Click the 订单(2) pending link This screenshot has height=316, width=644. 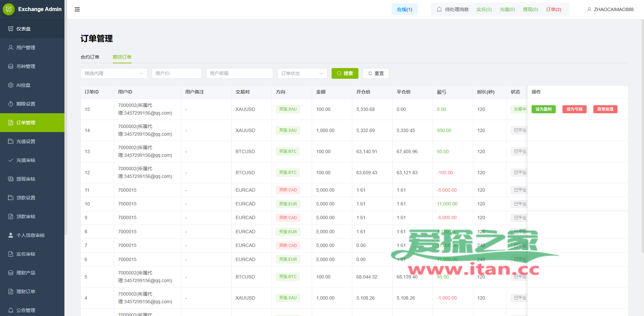point(553,9)
